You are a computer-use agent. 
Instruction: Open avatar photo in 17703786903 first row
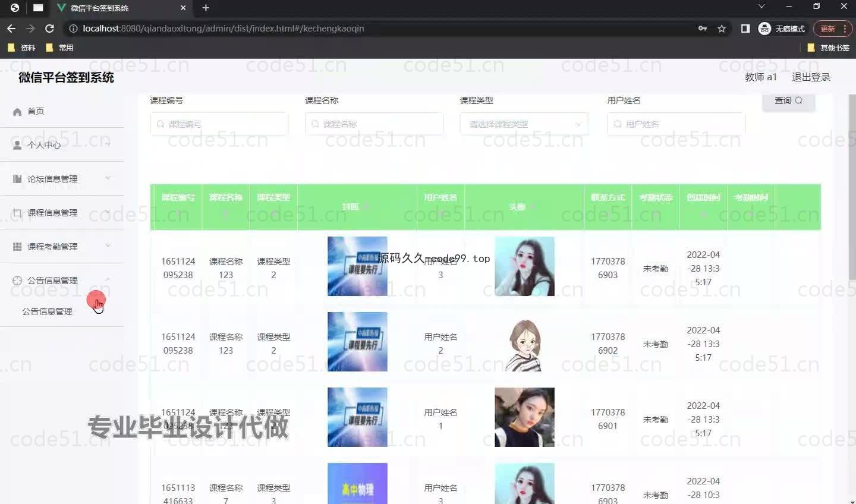[524, 266]
